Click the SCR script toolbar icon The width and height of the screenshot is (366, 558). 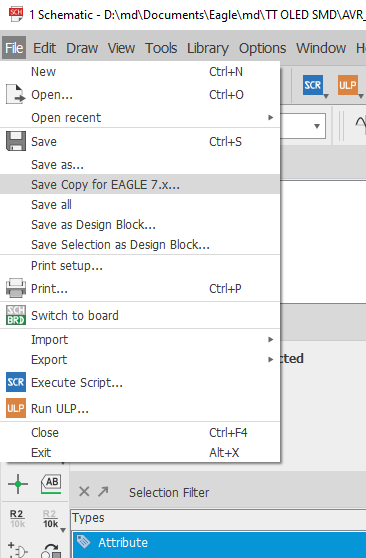click(313, 85)
